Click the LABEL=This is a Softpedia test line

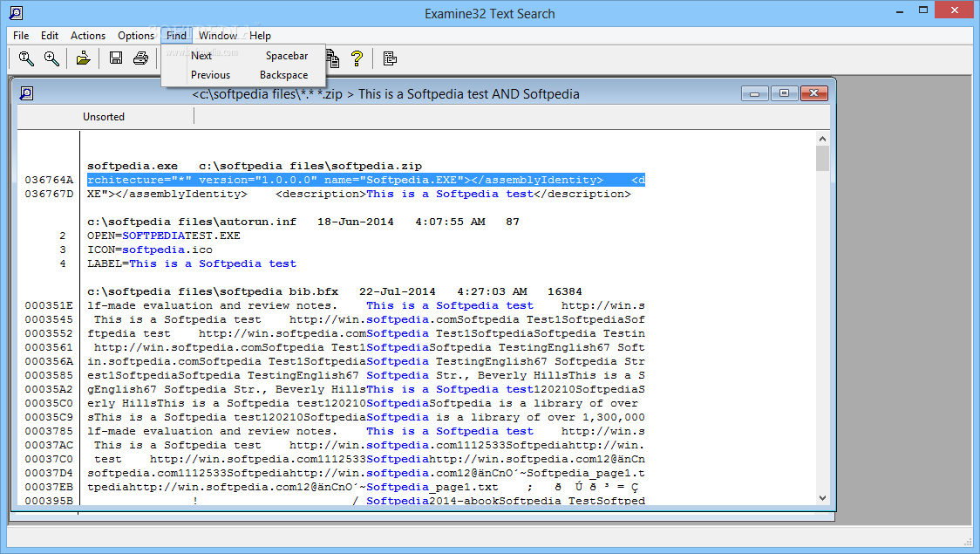point(192,263)
